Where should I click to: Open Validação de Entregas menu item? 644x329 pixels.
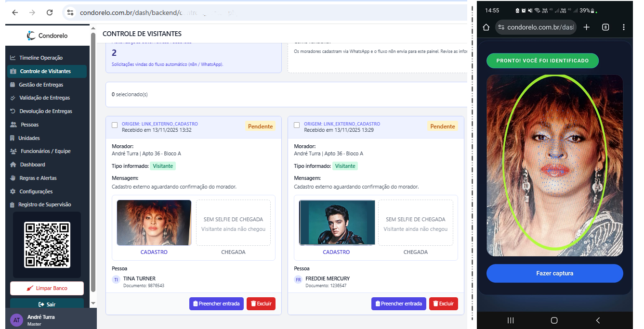coord(44,98)
